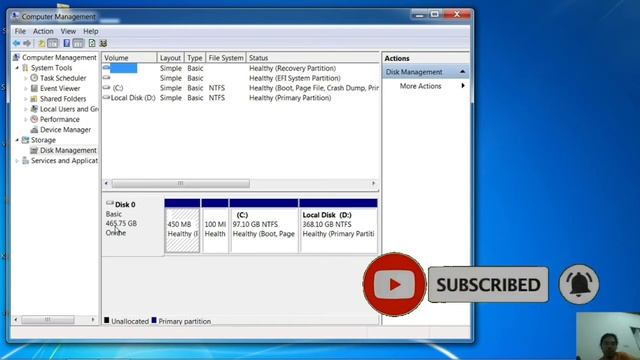Click 'Healthy (Recovery Partition)' status cell
Viewport: 640px width, 360px height.
point(293,68)
